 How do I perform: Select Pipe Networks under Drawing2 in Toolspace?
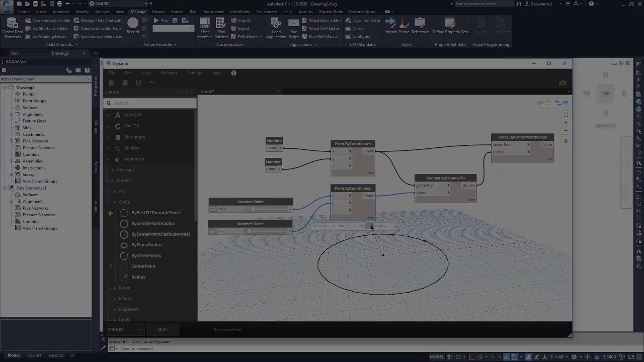(x=35, y=141)
